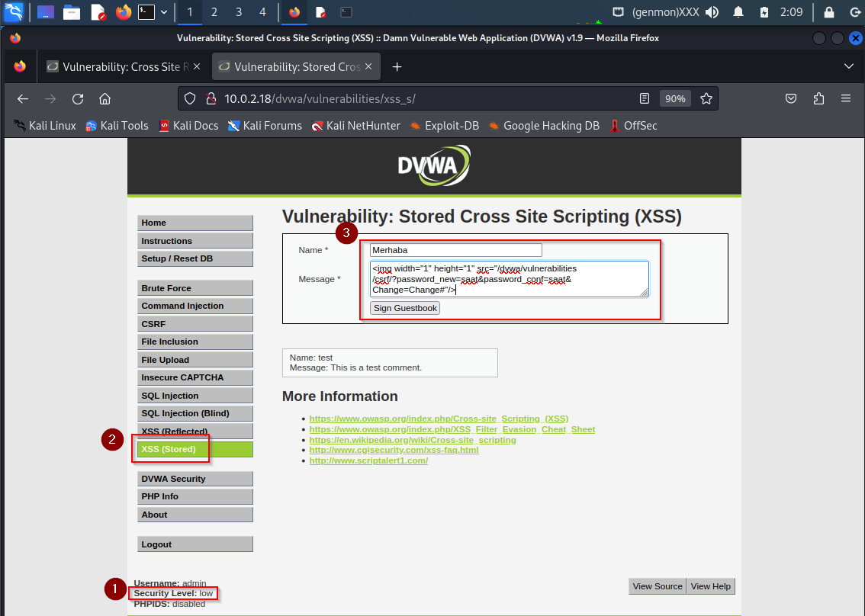Close the Stored Cross Site Scripting tab

tap(368, 66)
